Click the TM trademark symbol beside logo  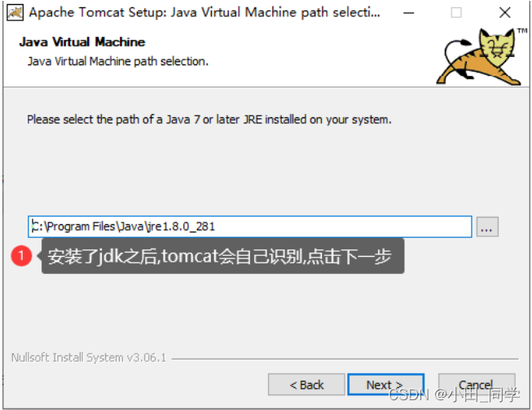[x=522, y=31]
